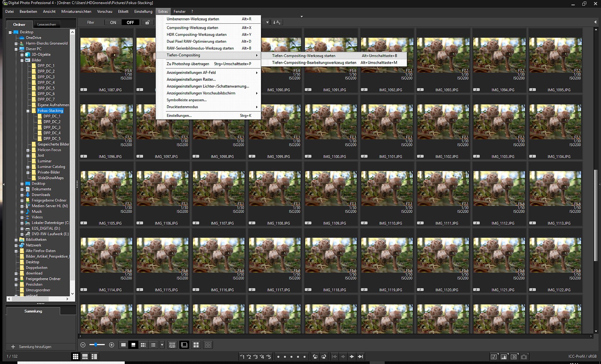Turn filter ON
The image size is (601, 364).
tap(113, 23)
